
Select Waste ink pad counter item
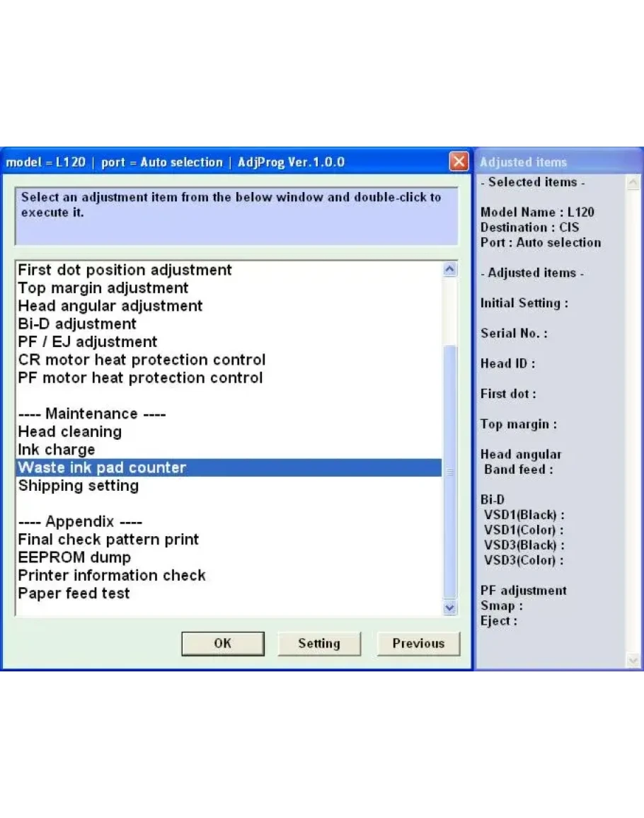point(102,467)
